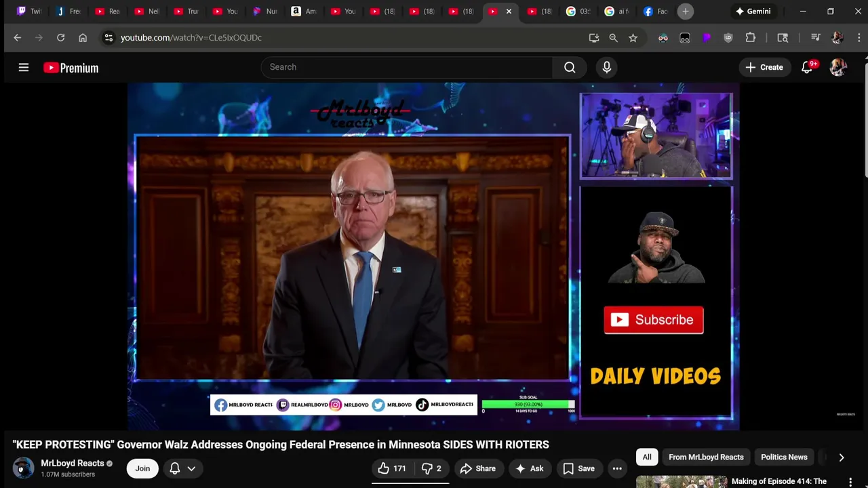Screen dimensions: 868x488
Task: Open the Ask AI button
Action: pos(530,468)
